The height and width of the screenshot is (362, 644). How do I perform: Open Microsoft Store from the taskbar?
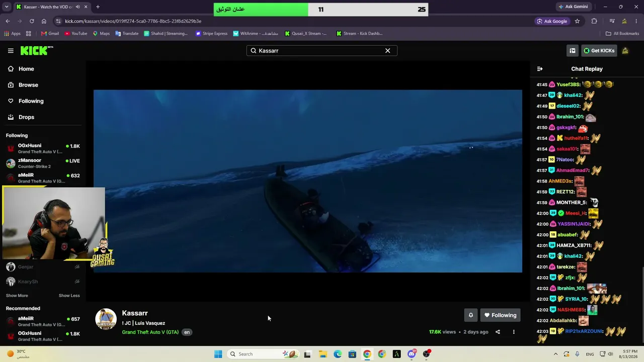pyautogui.click(x=352, y=354)
